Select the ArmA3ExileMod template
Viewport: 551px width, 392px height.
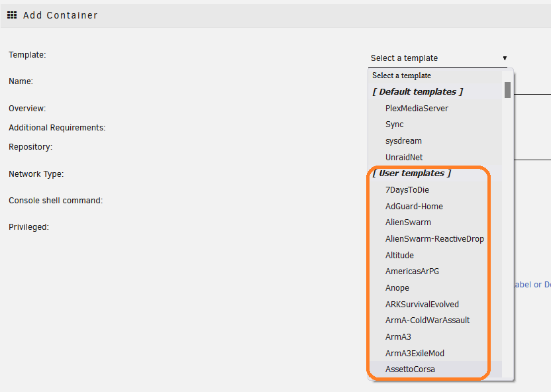[435, 354]
